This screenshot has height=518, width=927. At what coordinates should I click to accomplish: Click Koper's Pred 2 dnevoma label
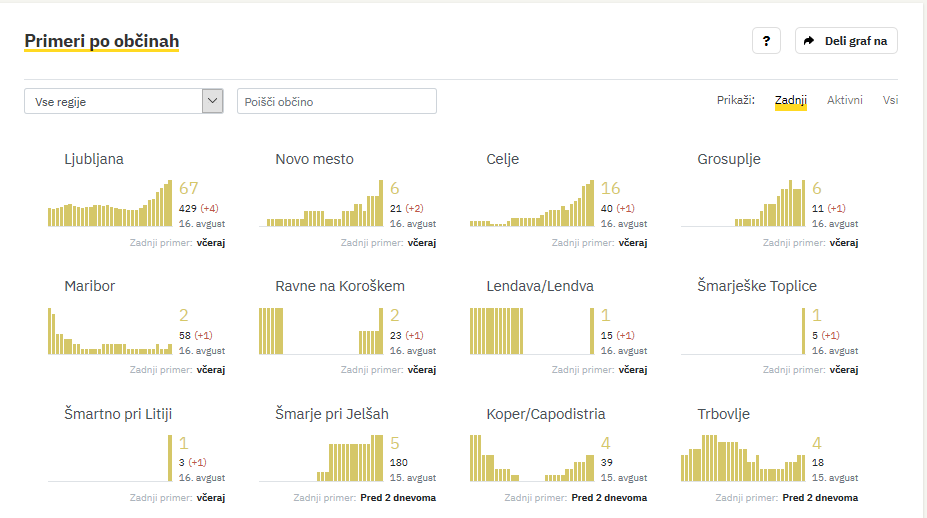(x=609, y=498)
